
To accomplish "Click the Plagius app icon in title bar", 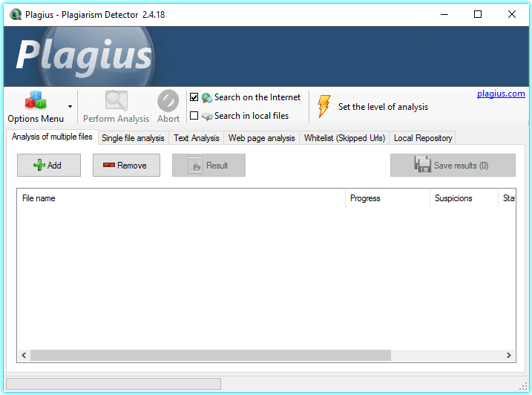I will click(x=16, y=14).
